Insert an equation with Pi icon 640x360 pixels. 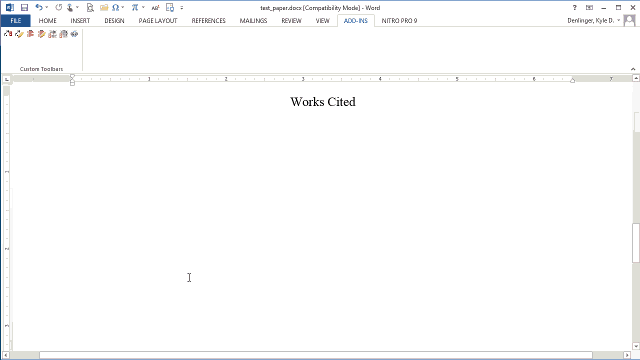pyautogui.click(x=135, y=7)
